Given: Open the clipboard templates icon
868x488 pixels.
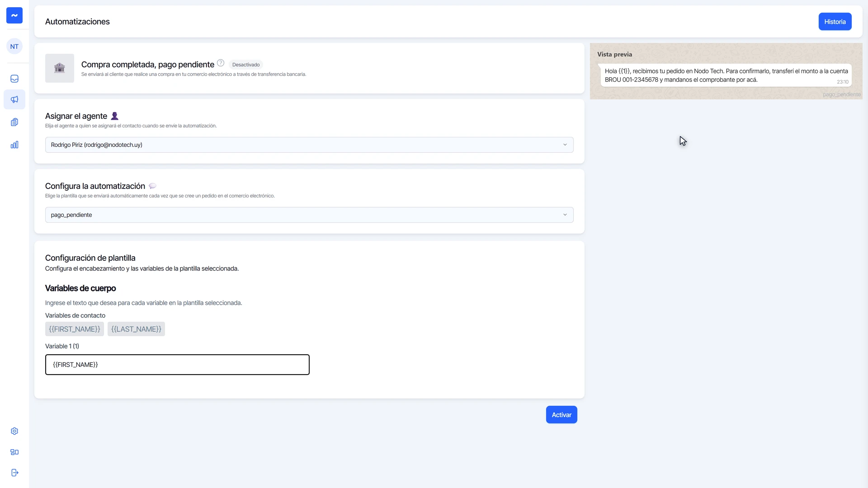Looking at the screenshot, I should pyautogui.click(x=14, y=122).
